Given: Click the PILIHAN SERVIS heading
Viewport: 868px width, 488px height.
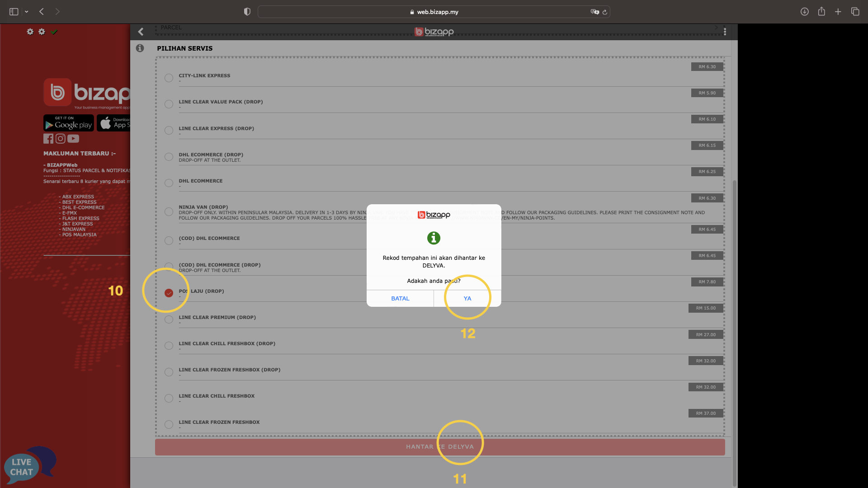Looking at the screenshot, I should 184,48.
